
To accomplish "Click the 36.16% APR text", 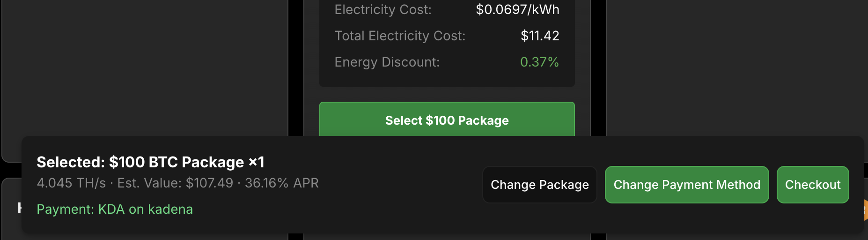I will 281,183.
